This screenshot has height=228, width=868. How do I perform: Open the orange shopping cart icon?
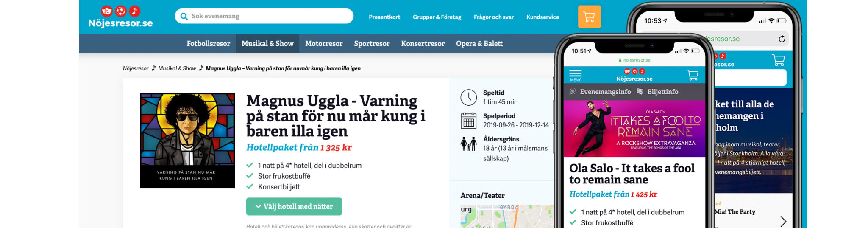[589, 17]
